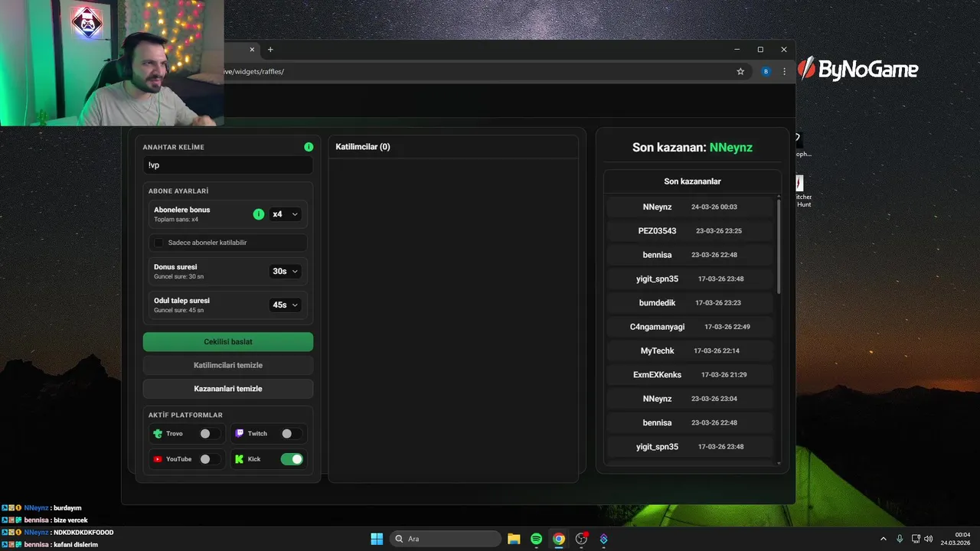Click the Son kazananlar list scrollbar
Screen dimensions: 980x551
[x=779, y=246]
